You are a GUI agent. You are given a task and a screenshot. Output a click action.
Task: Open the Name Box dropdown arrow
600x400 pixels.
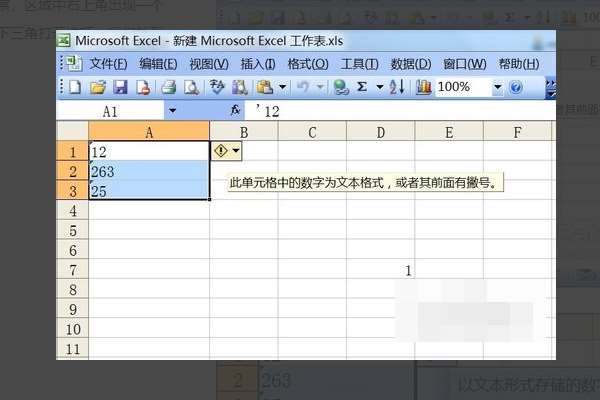click(x=173, y=111)
